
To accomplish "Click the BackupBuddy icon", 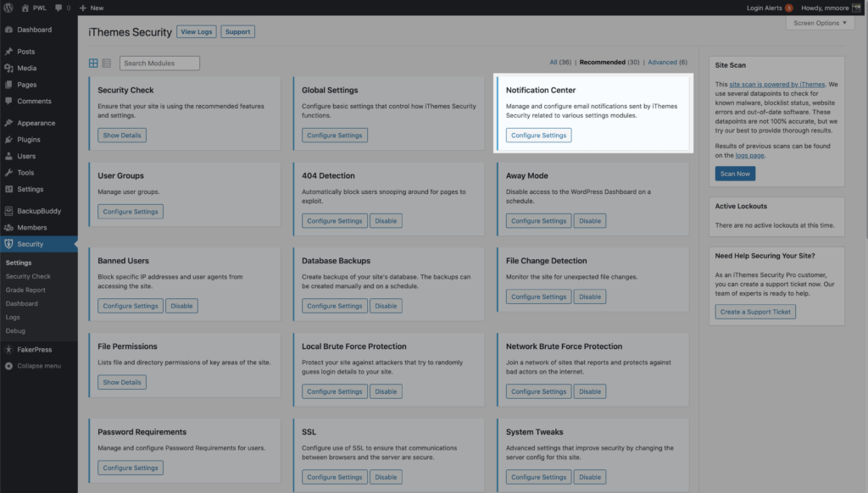I will pos(8,211).
